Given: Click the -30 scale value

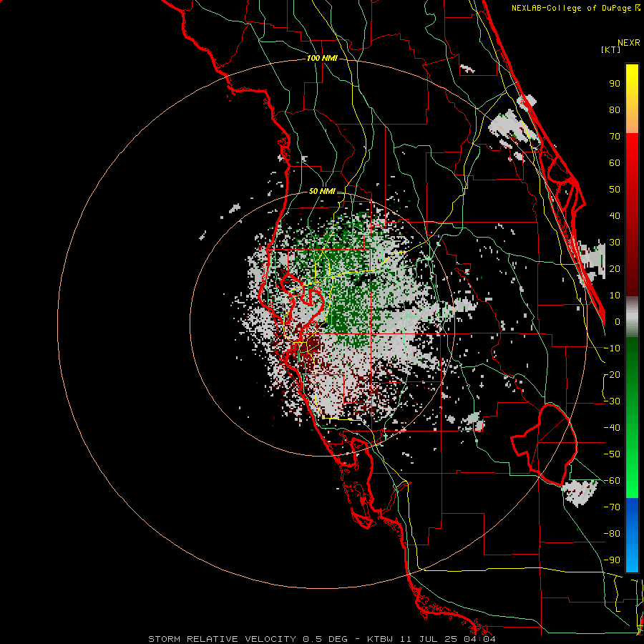Looking at the screenshot, I should [x=612, y=401].
